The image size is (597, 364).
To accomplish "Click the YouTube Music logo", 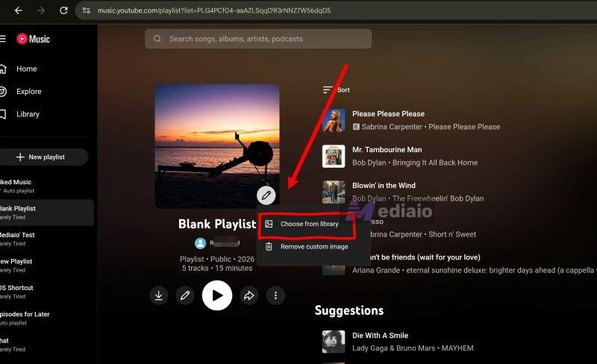I will coord(33,39).
